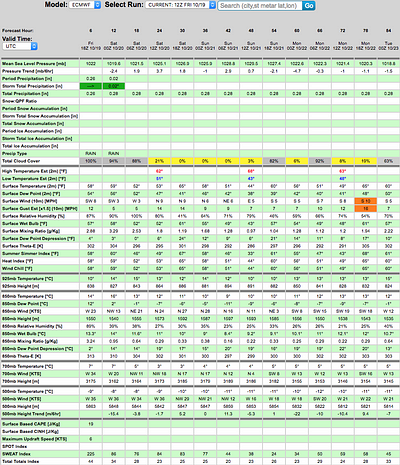This screenshot has height=465, width=400.
Task: Click the Go search button
Action: point(309,6)
